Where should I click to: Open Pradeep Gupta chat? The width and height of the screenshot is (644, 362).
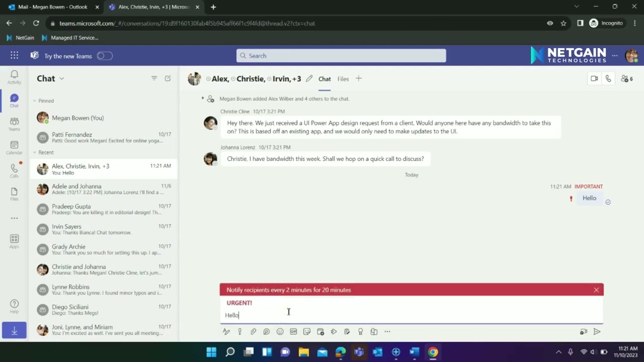pyautogui.click(x=104, y=209)
